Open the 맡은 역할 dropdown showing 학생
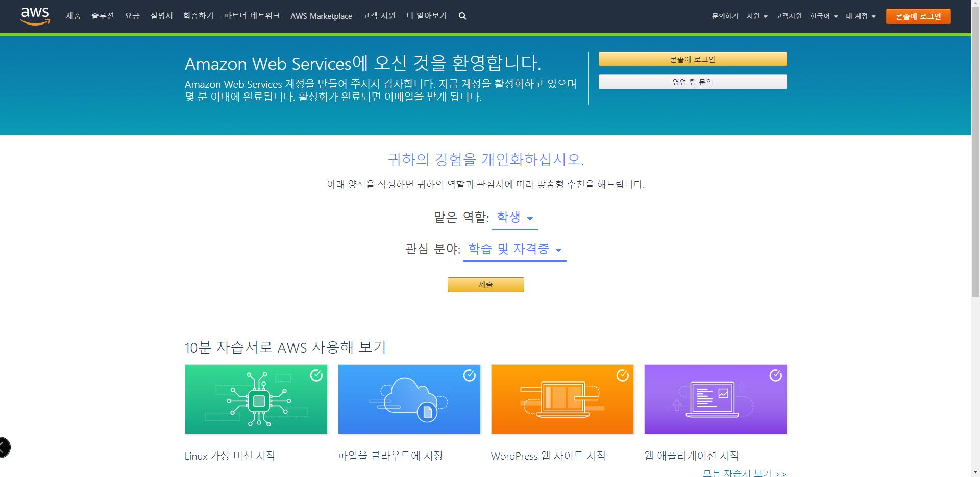The width and height of the screenshot is (980, 477). pyautogui.click(x=514, y=218)
